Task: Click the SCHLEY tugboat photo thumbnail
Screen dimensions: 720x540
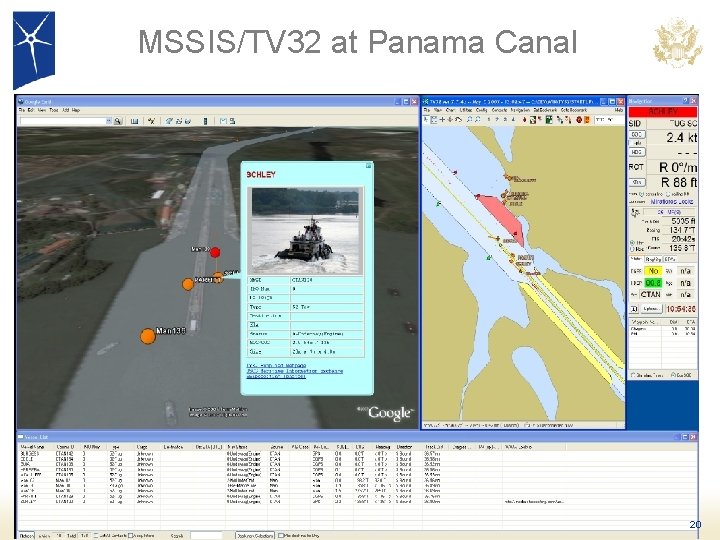Action: tap(305, 231)
